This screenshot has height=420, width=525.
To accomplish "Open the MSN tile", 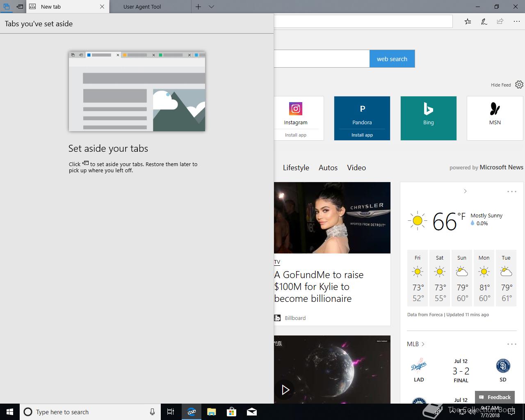I will [495, 118].
